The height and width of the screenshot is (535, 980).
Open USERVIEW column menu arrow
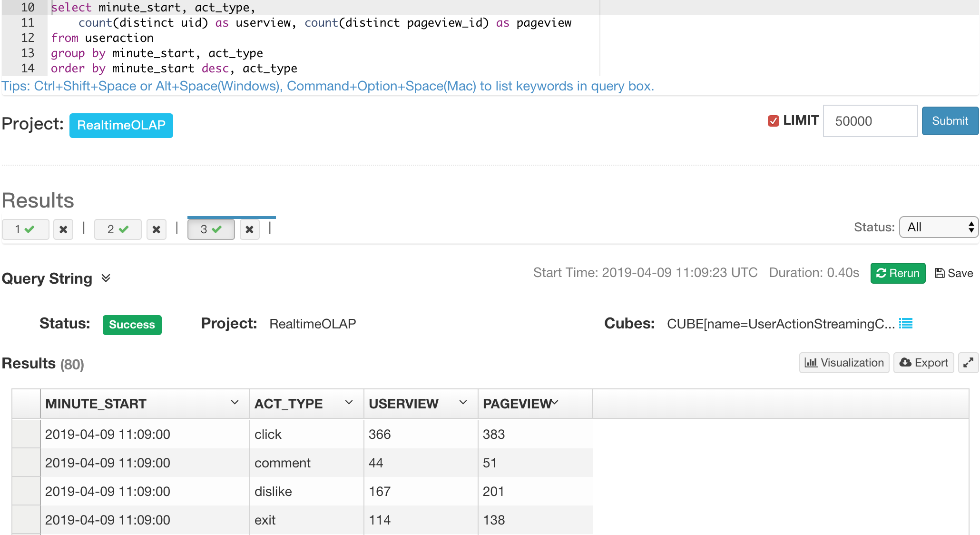pyautogui.click(x=463, y=403)
